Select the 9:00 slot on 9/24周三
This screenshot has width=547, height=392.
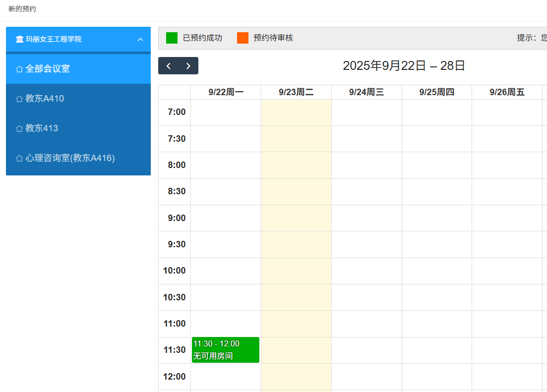tap(366, 218)
